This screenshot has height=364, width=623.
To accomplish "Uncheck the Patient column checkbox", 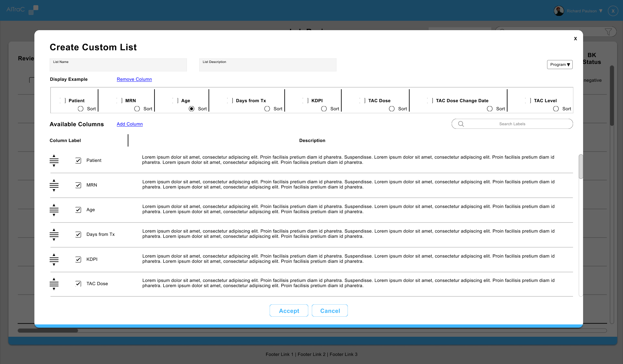I will click(x=78, y=161).
